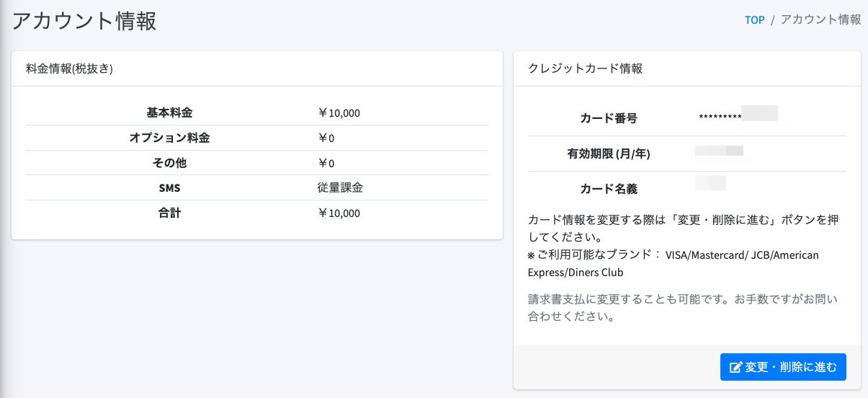This screenshot has height=398, width=868.
Task: Click the 従量課金 value in SMS row
Action: coord(340,187)
